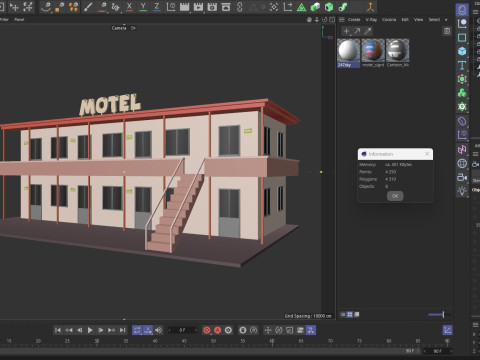The height and width of the screenshot is (360, 480).
Task: Toggle Z axis lock
Action: [157, 7]
